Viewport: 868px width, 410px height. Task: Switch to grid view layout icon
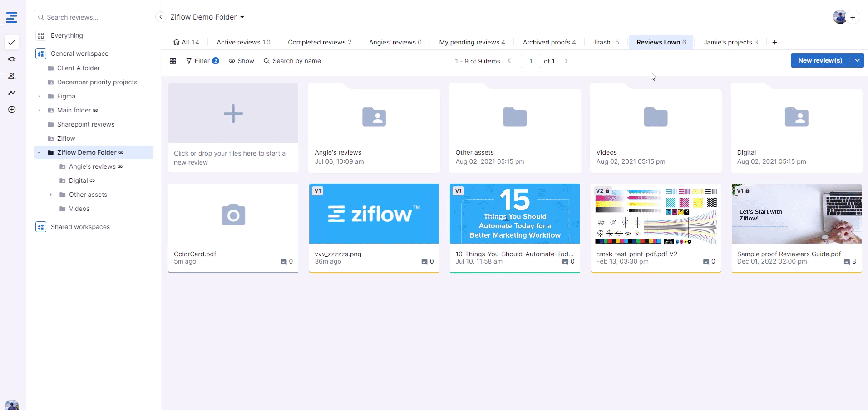coord(173,61)
